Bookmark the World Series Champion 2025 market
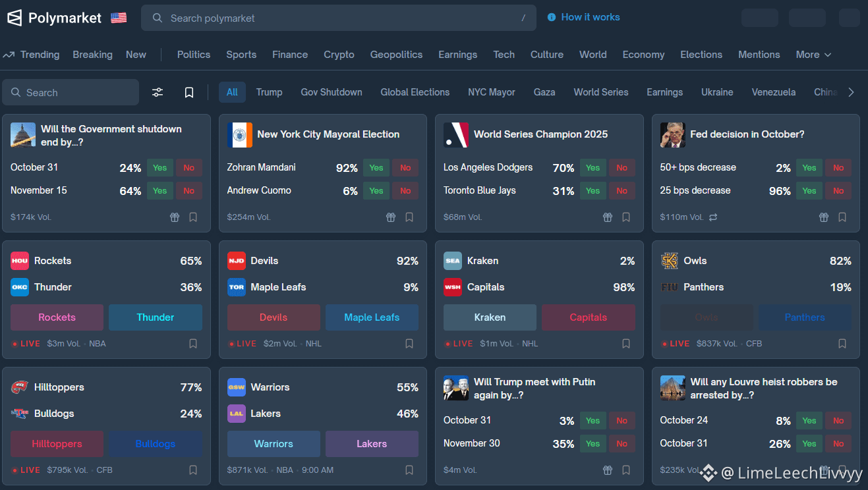868x490 pixels. coord(626,217)
